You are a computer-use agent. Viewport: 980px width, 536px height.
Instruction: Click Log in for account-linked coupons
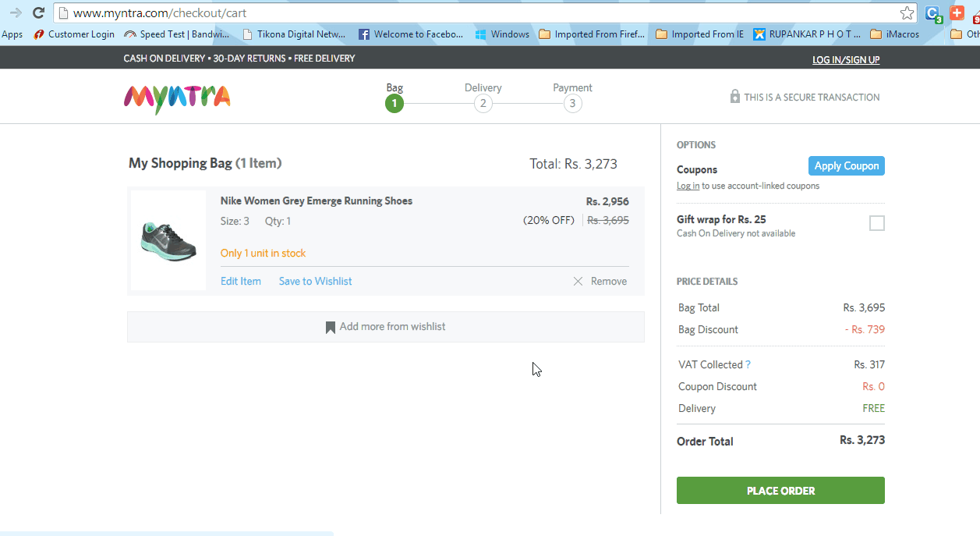[688, 186]
